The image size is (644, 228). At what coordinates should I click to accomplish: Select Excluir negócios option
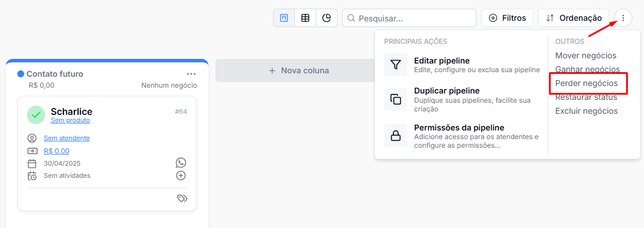click(x=586, y=111)
